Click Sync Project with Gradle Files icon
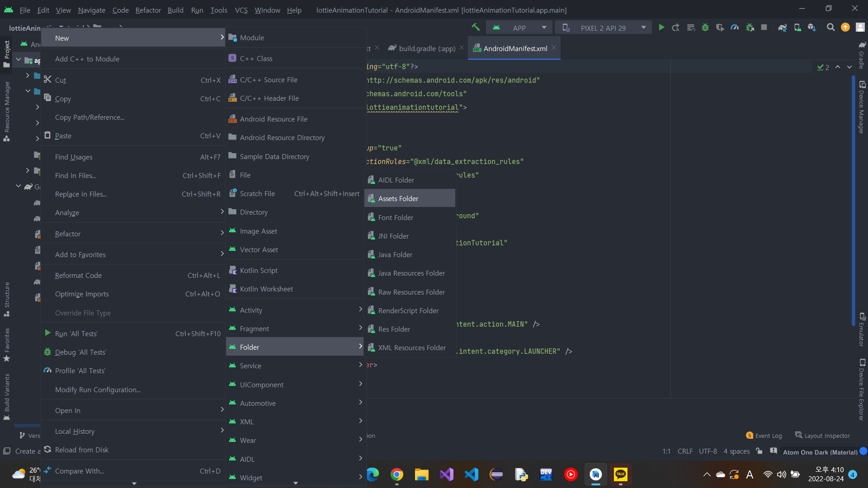 tap(783, 28)
